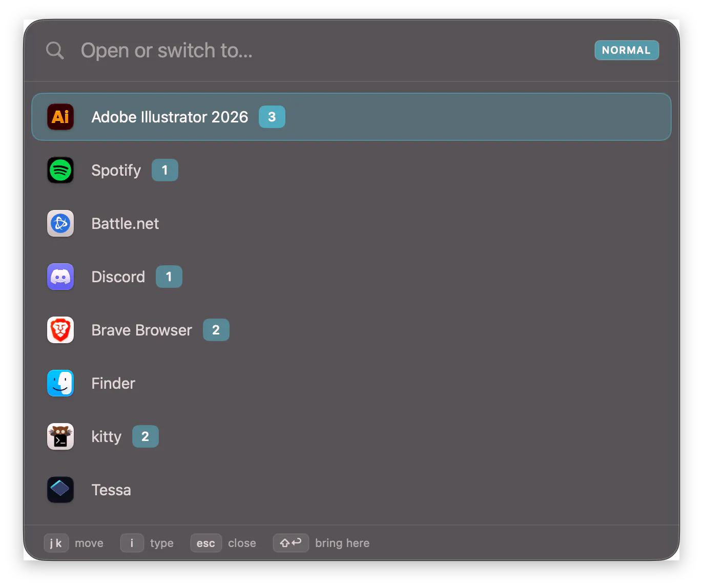Click the search magnifier icon
Image resolution: width=703 pixels, height=588 pixels.
pyautogui.click(x=55, y=50)
